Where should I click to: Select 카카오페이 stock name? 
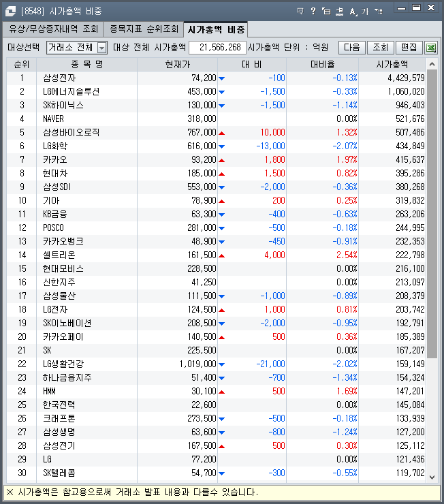[63, 336]
